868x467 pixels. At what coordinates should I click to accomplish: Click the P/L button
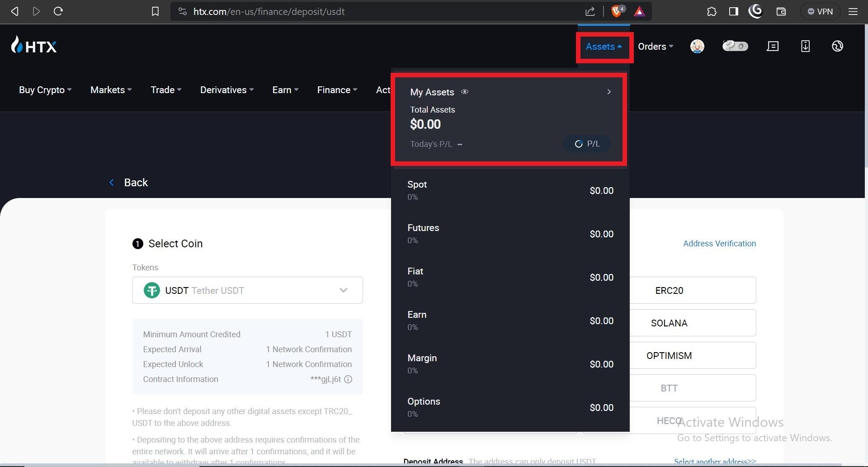click(587, 144)
